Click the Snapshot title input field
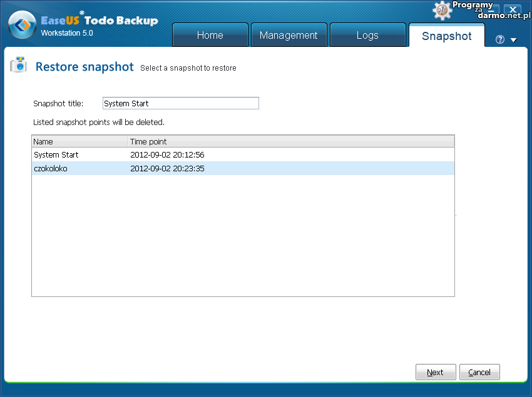532x397 pixels. (x=180, y=103)
